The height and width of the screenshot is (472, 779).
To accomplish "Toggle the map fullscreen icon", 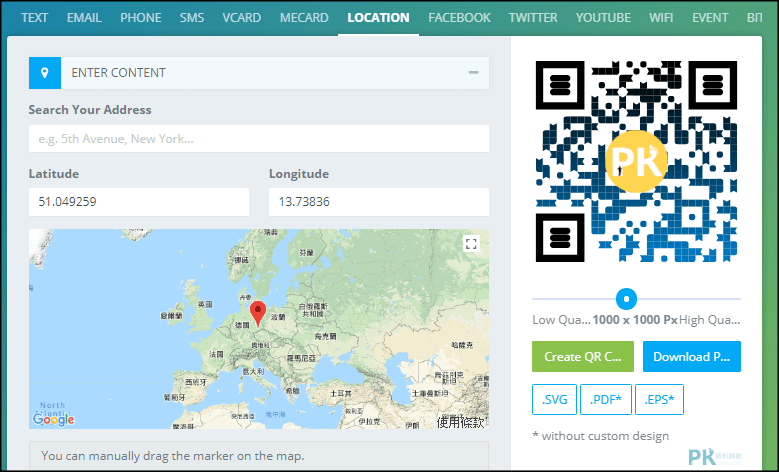I will point(471,243).
